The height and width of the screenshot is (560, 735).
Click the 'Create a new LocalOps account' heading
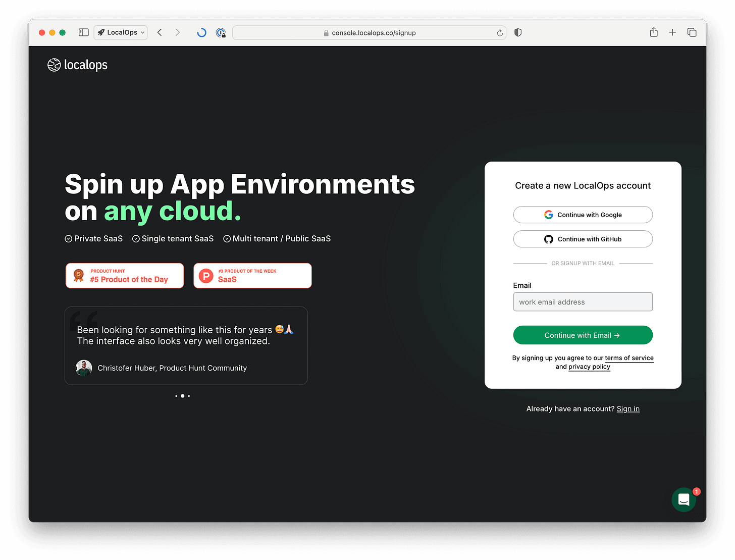(x=583, y=186)
